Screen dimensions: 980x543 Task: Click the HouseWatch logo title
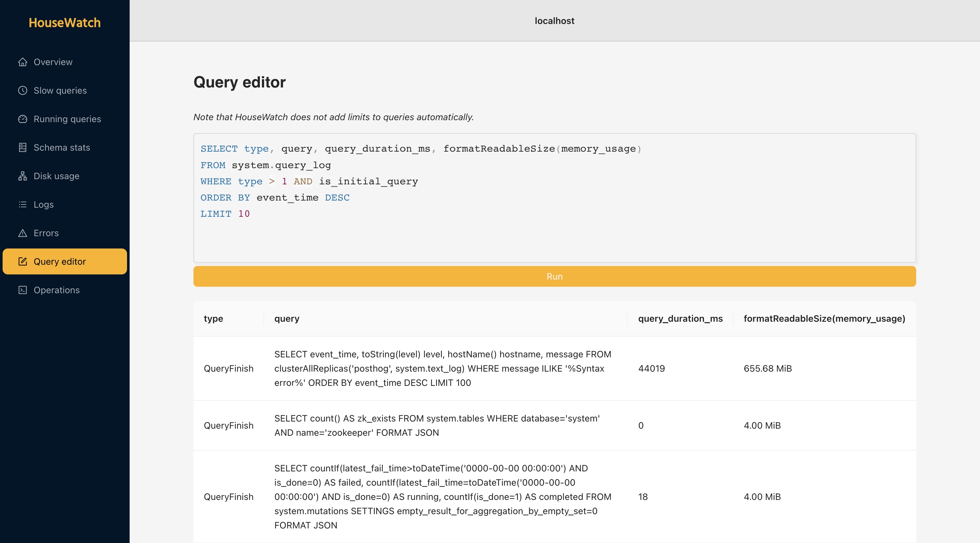[x=65, y=23]
